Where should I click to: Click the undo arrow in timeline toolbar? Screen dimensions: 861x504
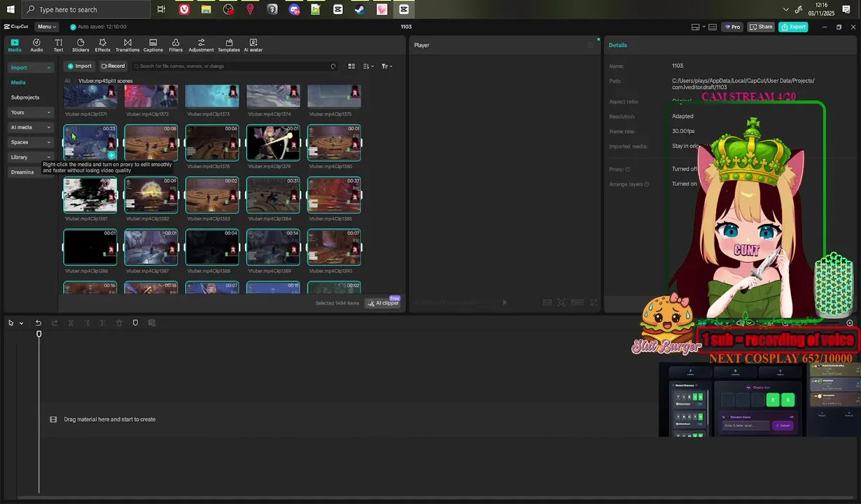[x=38, y=323]
